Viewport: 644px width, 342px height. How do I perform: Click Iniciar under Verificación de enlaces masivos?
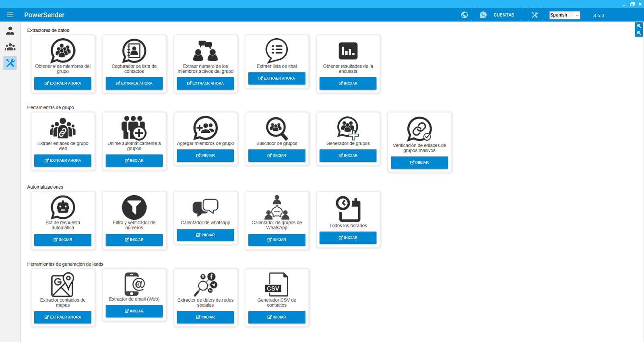click(x=419, y=163)
